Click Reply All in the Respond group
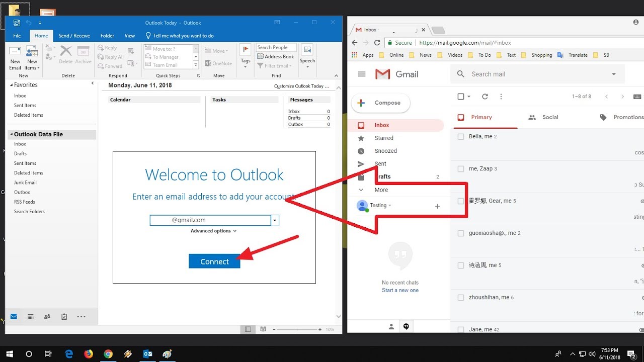This screenshot has height=362, width=644. coord(110,57)
